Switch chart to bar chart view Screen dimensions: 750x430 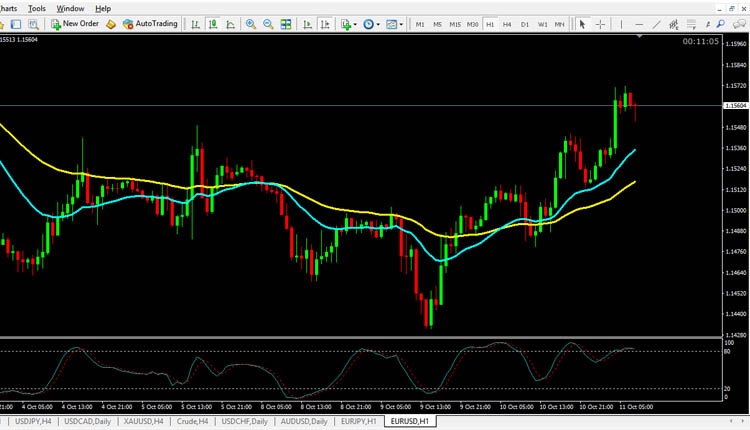[195, 24]
